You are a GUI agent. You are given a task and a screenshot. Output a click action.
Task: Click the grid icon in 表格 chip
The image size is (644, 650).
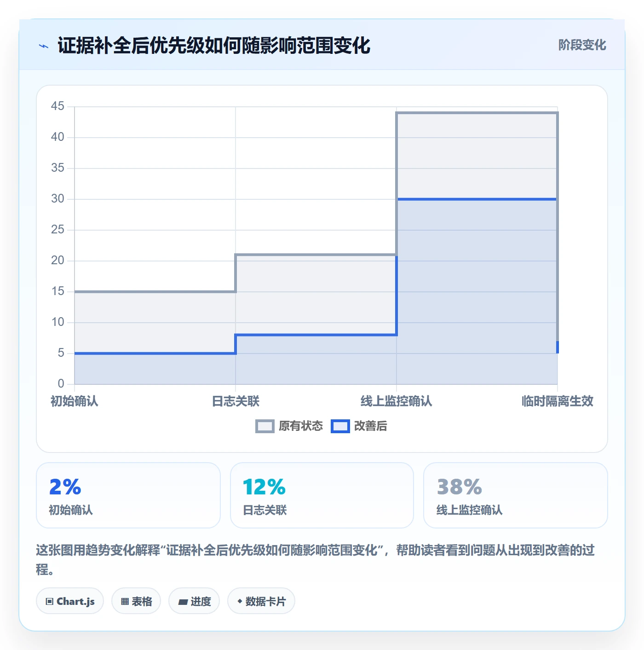[x=125, y=602]
